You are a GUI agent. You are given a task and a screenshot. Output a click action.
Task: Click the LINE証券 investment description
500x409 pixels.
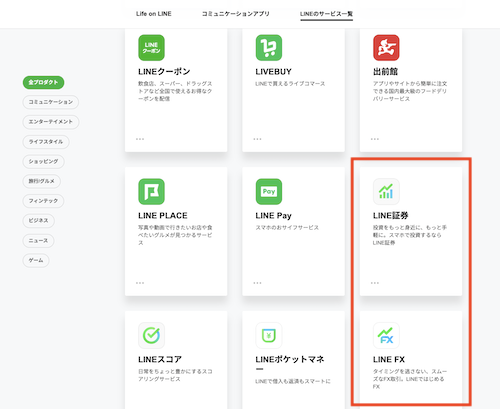(x=410, y=235)
